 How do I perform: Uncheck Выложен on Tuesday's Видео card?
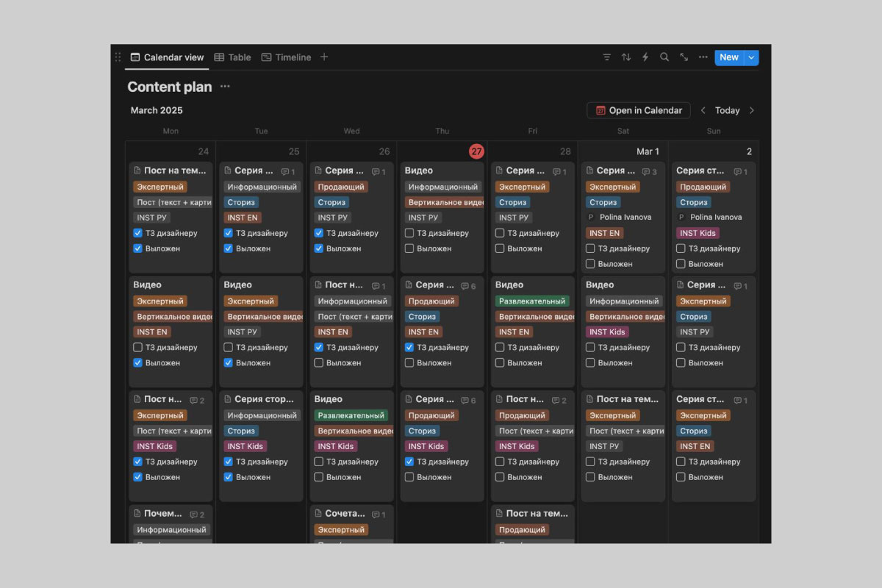click(228, 362)
